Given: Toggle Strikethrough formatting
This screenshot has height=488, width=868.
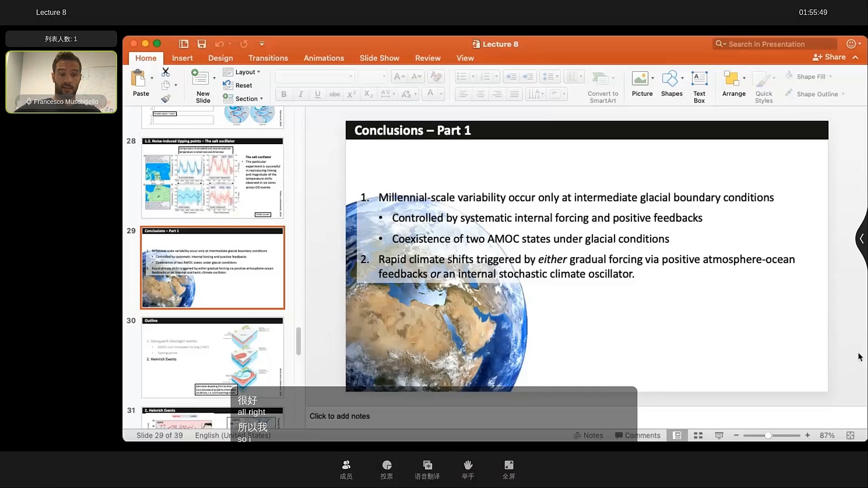Looking at the screenshot, I should (x=335, y=94).
